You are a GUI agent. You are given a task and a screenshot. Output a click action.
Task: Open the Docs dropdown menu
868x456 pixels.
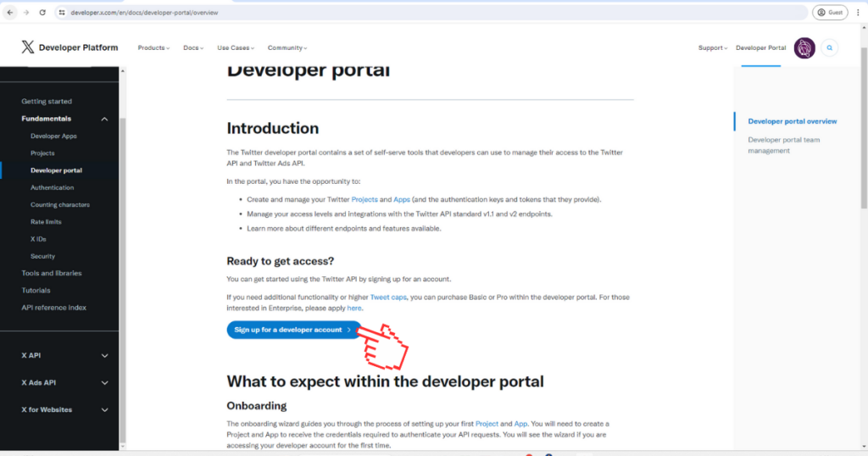pos(193,48)
